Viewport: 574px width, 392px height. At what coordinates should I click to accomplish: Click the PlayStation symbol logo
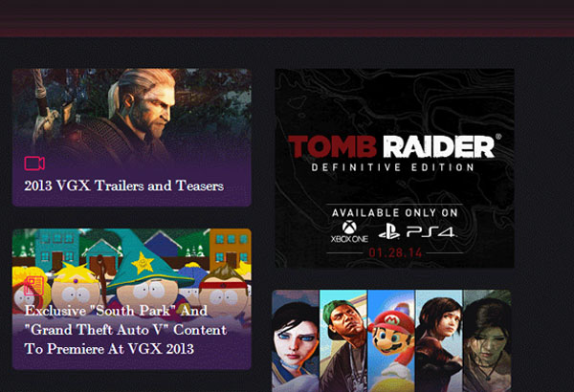coord(389,232)
